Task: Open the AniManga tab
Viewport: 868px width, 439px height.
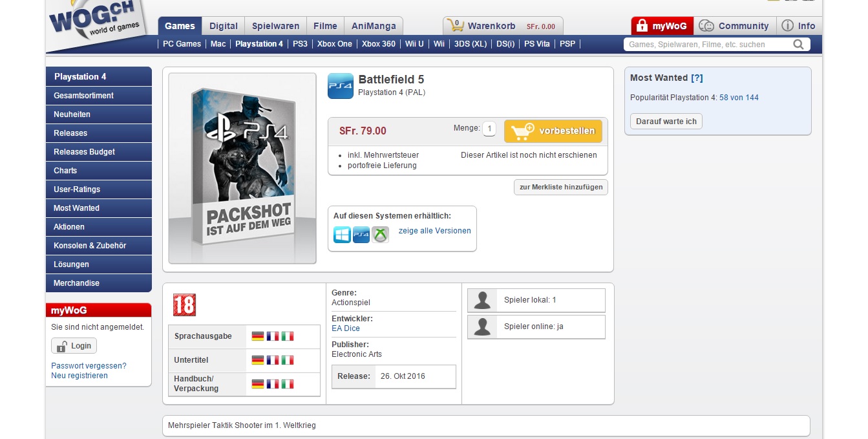Action: point(374,26)
